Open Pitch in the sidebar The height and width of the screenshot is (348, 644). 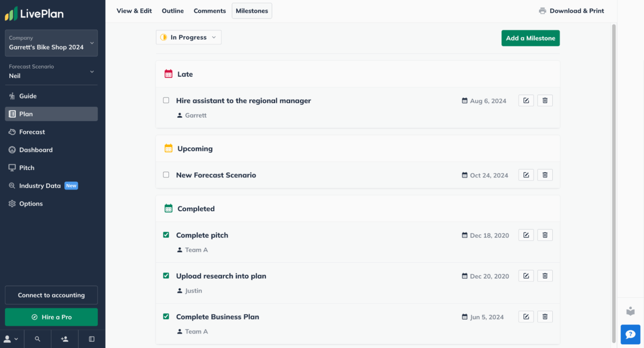[x=51, y=167]
